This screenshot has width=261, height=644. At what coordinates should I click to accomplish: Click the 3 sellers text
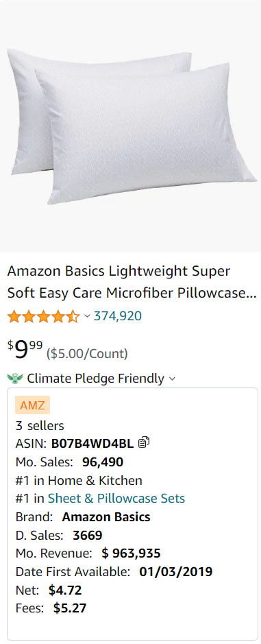(40, 425)
